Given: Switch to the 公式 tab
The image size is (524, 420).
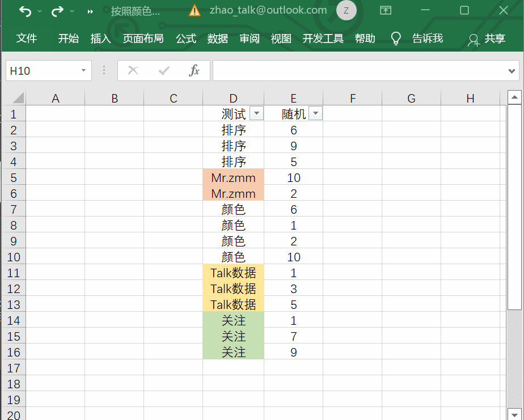Looking at the screenshot, I should point(186,39).
